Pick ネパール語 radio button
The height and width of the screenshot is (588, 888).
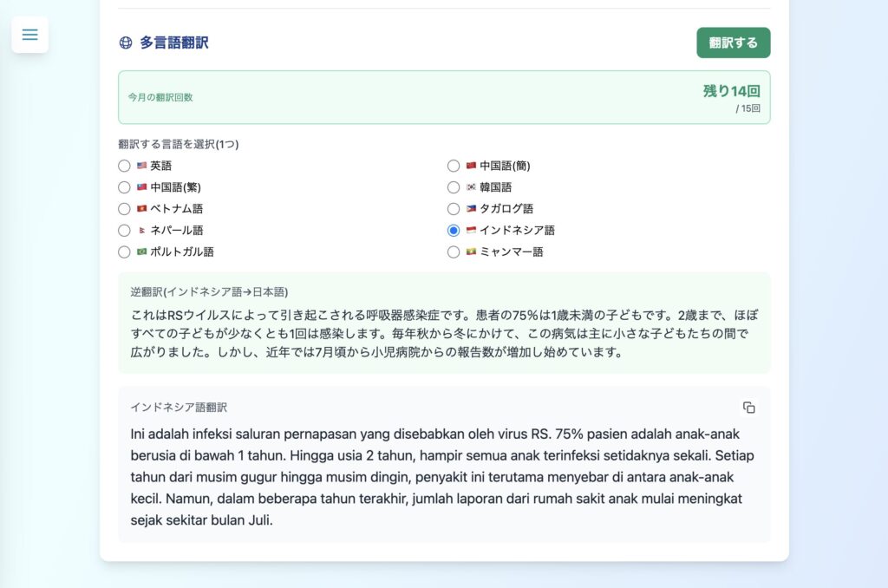tap(124, 231)
